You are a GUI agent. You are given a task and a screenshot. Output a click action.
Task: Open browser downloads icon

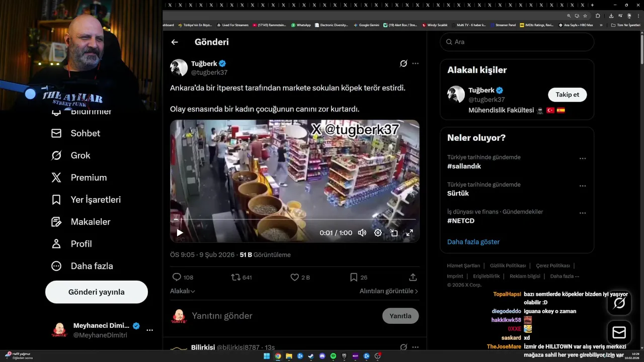click(611, 16)
